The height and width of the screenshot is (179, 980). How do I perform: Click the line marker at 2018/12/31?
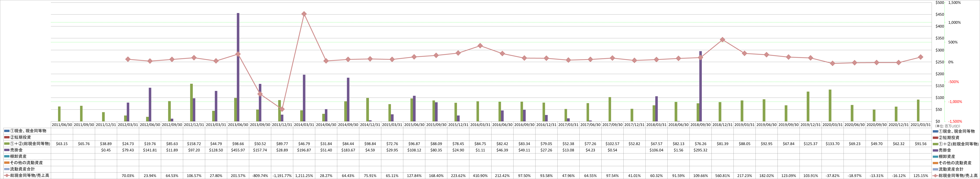coord(722,40)
